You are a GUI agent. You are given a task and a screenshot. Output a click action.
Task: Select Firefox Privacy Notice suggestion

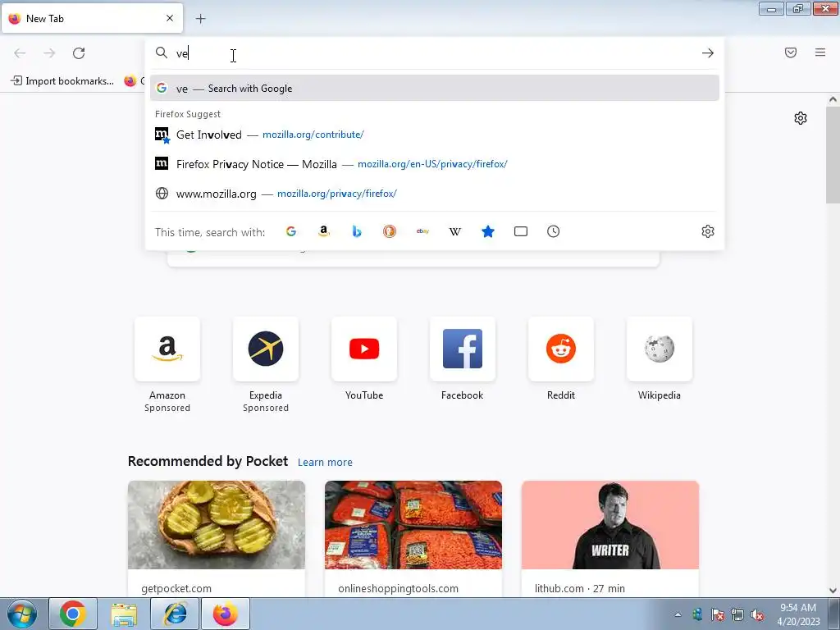tap(435, 164)
